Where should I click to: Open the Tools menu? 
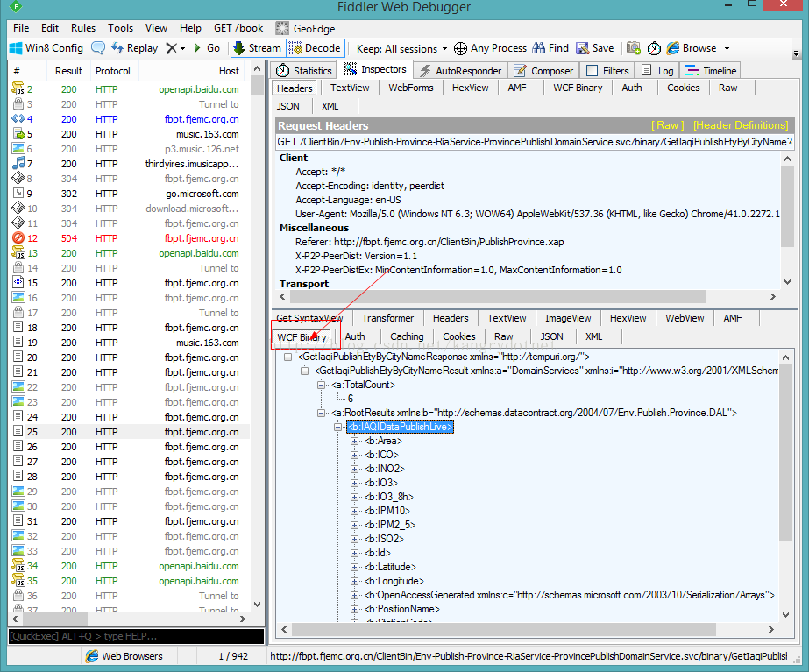click(x=120, y=28)
